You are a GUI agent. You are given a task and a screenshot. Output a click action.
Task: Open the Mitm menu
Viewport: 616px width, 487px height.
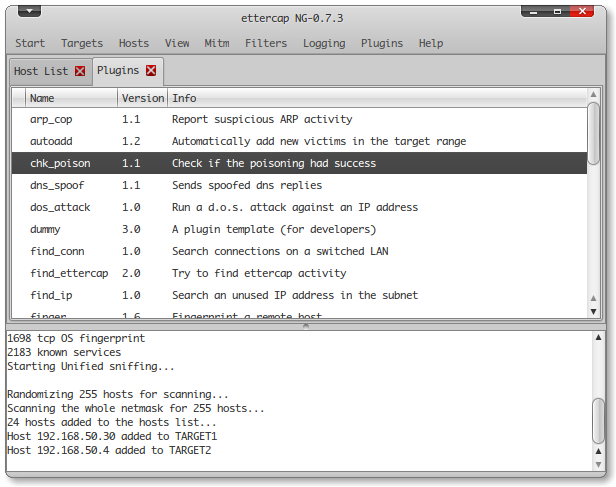[x=217, y=43]
